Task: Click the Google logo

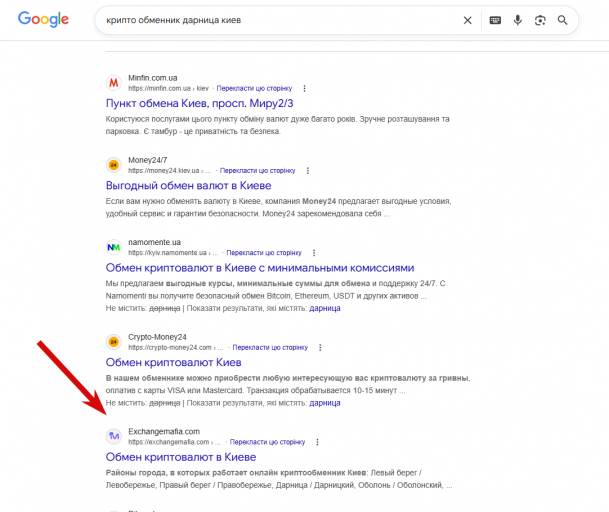Action: pyautogui.click(x=43, y=19)
